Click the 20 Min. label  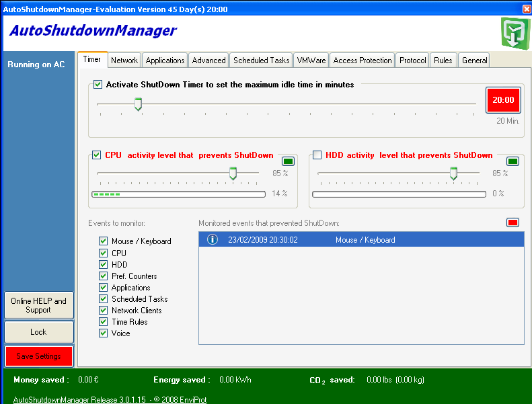(x=508, y=121)
